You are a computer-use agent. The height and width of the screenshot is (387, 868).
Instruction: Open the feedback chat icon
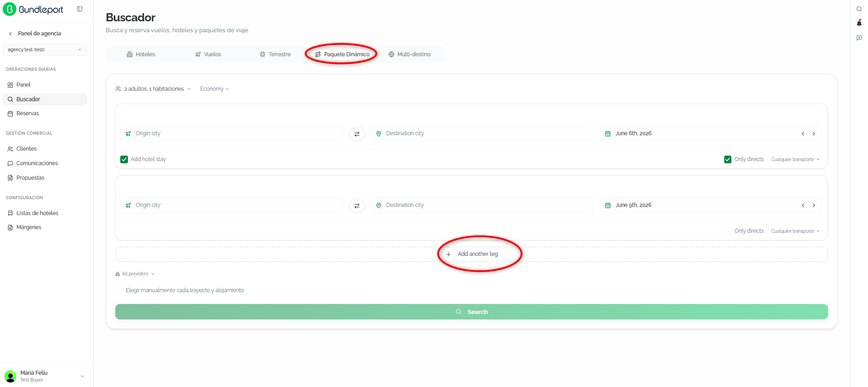tap(859, 38)
